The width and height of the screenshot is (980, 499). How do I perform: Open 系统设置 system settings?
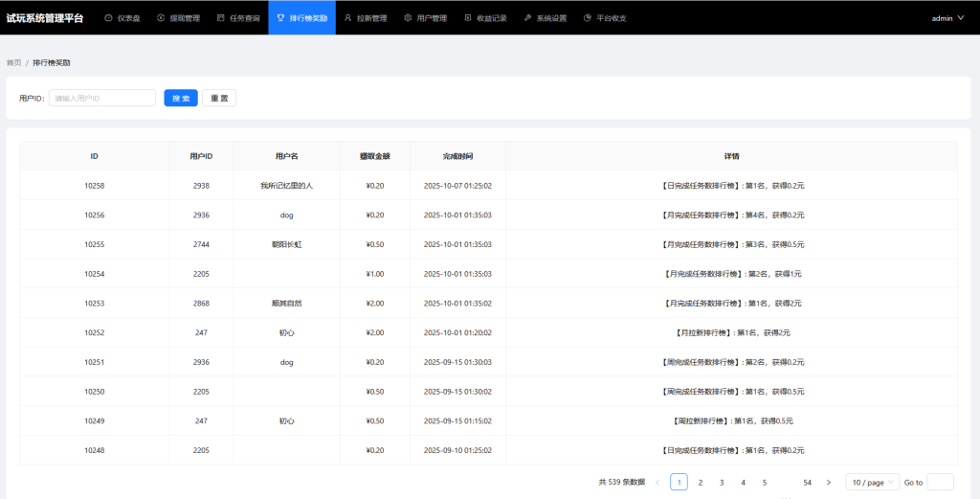(x=546, y=18)
